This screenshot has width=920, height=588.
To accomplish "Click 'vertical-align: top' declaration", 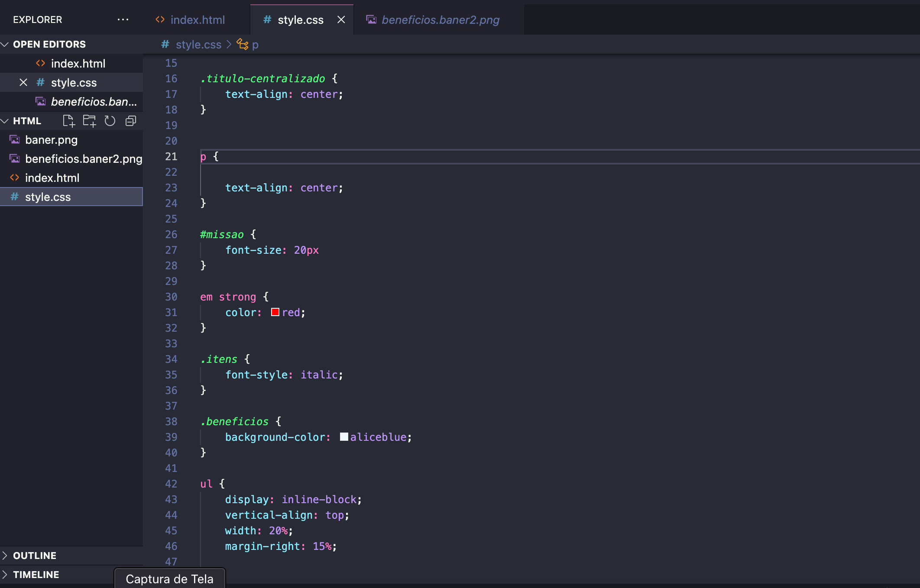I will (x=287, y=515).
